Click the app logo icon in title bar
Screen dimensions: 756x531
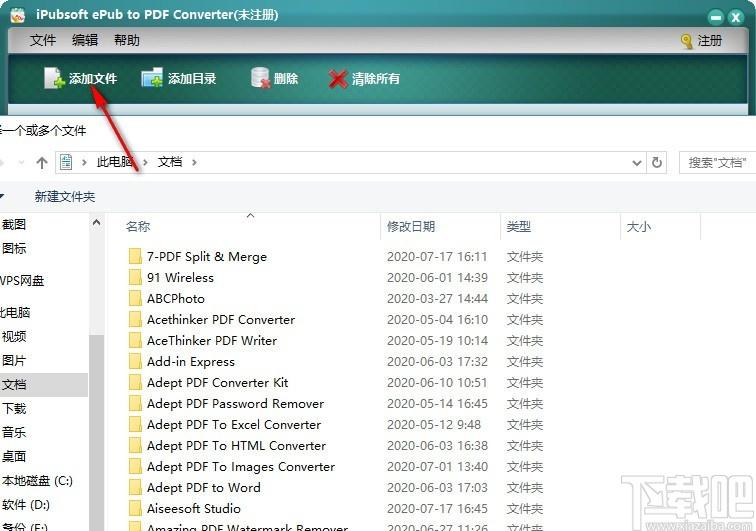pos(17,15)
